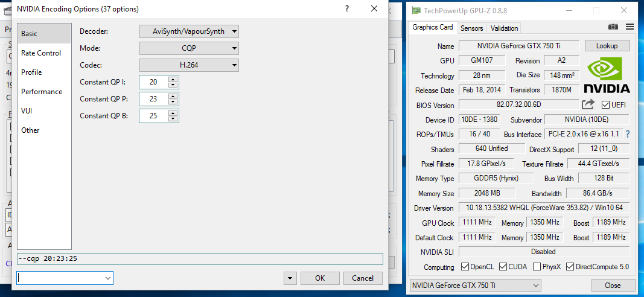Click the BIOS share/export arrow icon
The image size is (644, 297).
pos(588,104)
